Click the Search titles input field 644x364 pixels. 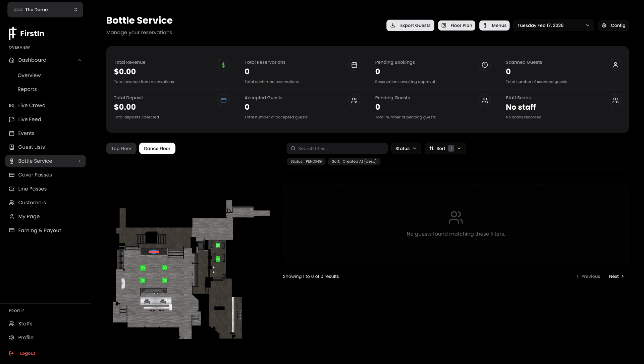point(337,148)
